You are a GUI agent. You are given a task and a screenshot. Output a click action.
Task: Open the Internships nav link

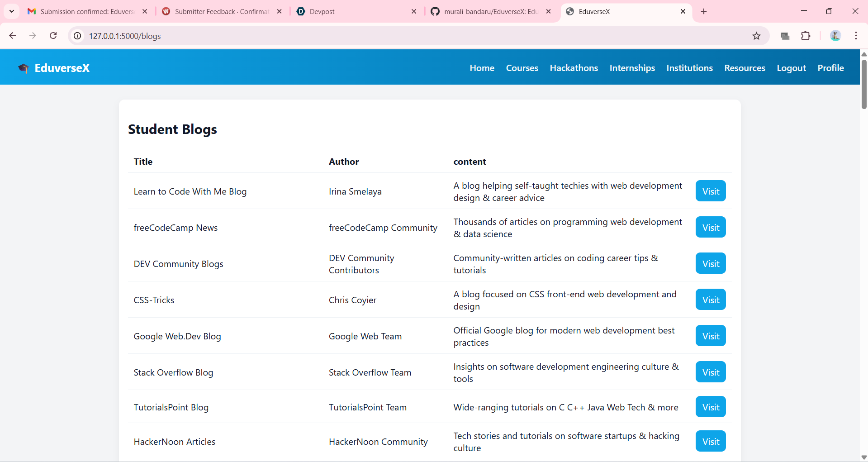[632, 68]
